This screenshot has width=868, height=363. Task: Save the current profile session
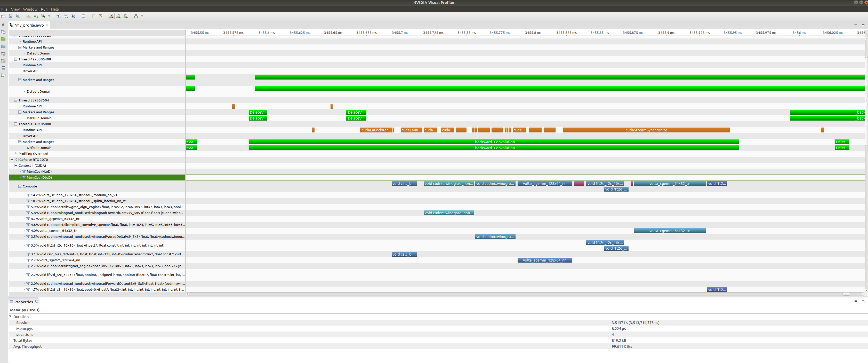tap(10, 16)
